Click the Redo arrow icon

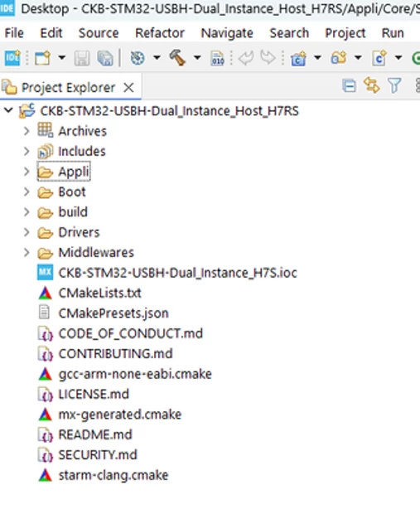click(x=268, y=58)
